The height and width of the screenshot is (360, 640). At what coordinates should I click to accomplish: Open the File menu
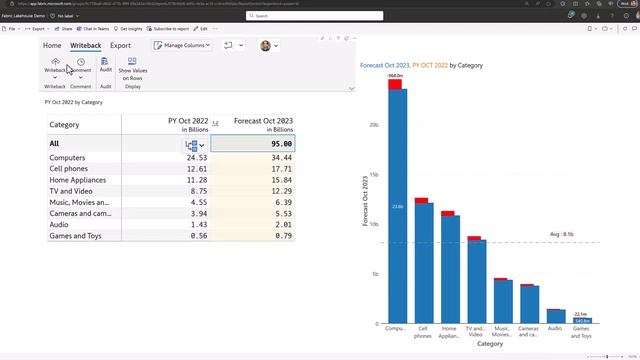tap(11, 29)
